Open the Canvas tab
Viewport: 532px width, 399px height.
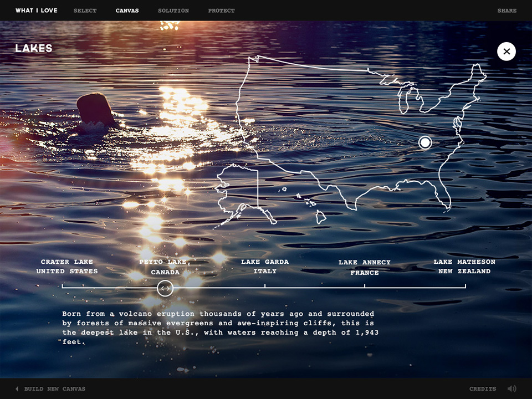(127, 11)
